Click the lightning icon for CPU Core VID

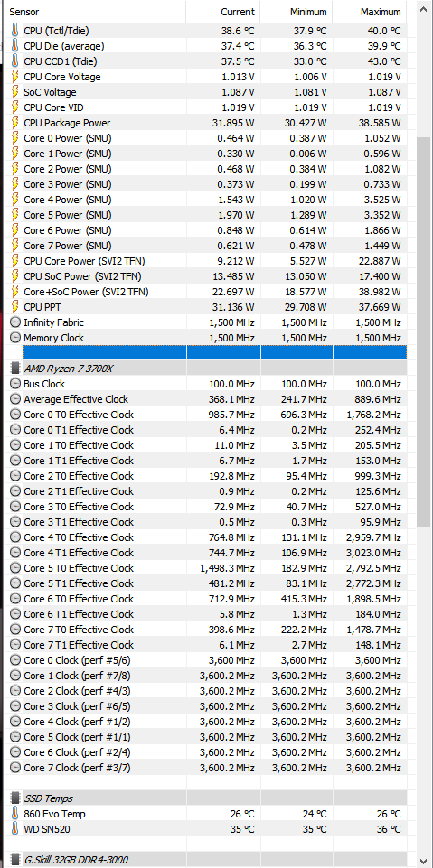[x=15, y=107]
